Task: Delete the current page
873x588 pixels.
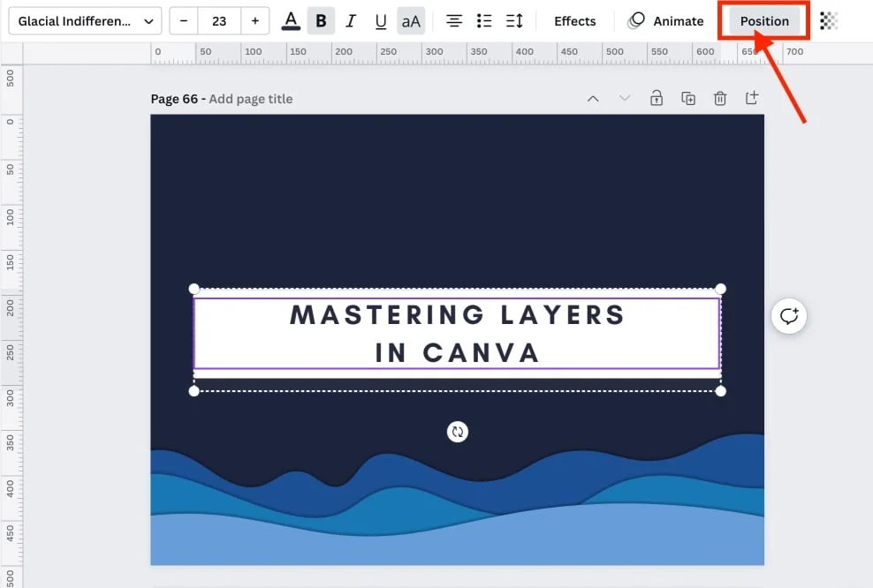Action: (x=720, y=98)
